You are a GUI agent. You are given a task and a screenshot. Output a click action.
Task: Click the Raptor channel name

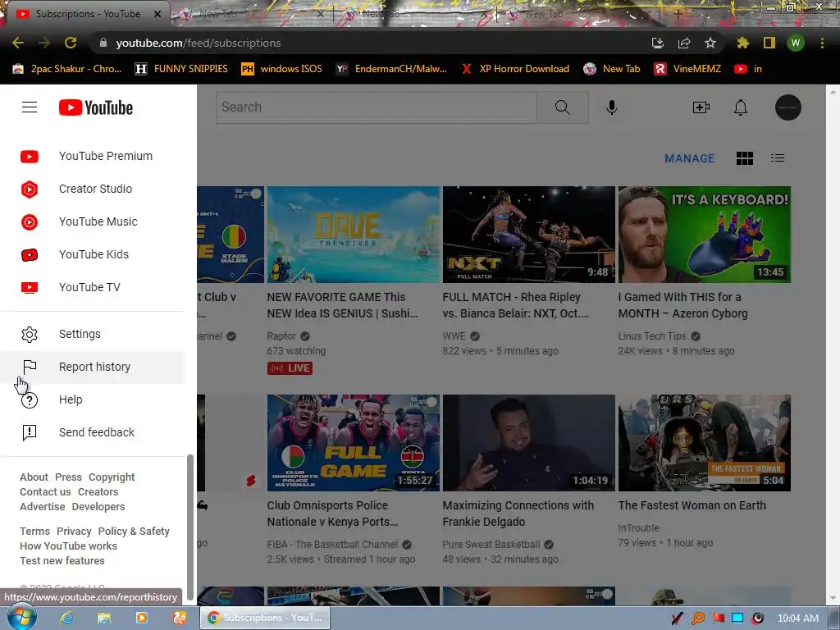point(281,336)
